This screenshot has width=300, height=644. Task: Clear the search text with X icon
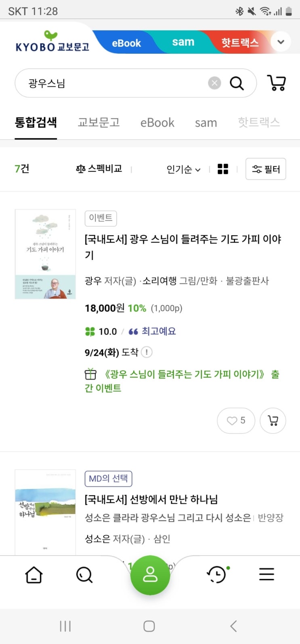point(214,83)
